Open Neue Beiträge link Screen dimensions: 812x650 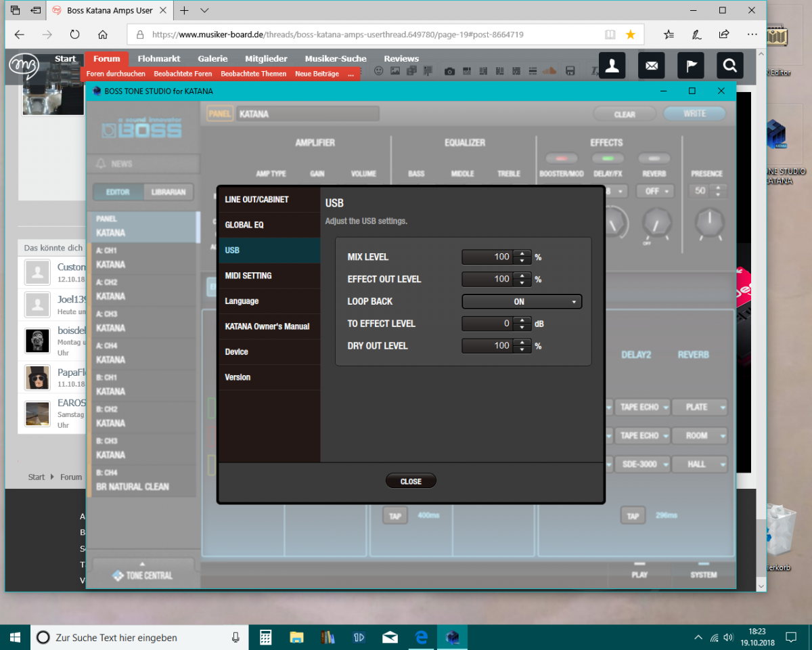coord(315,74)
